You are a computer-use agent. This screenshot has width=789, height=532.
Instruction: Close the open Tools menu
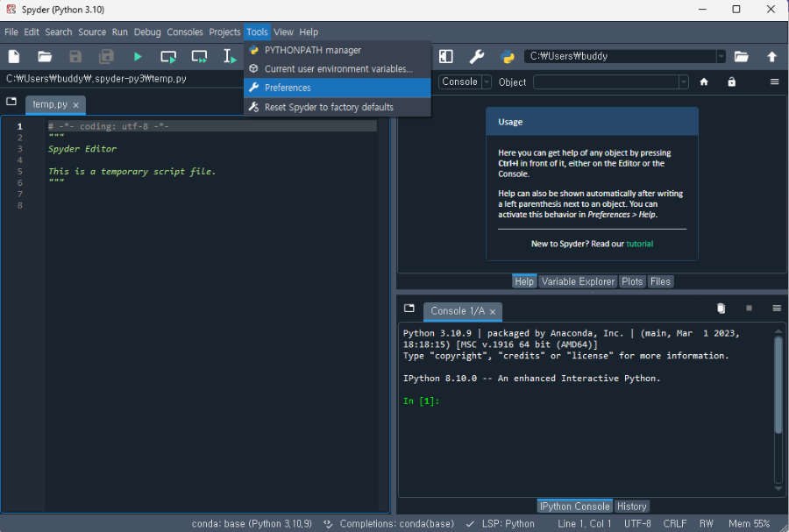257,32
